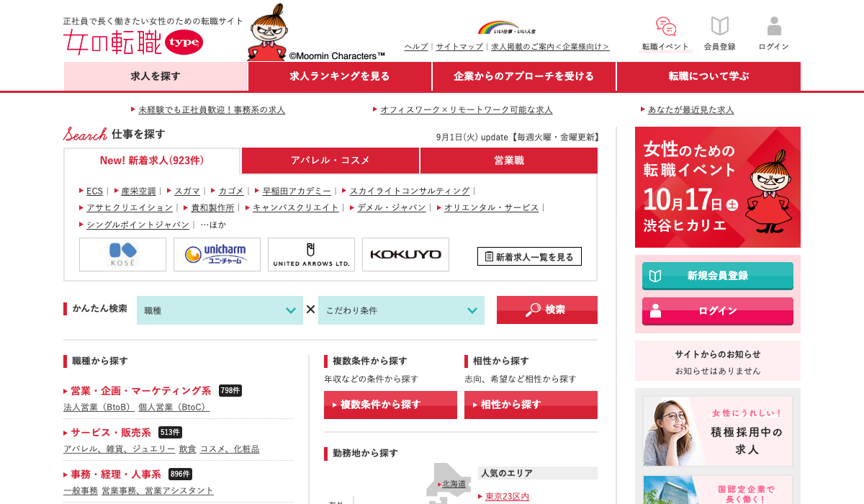Click 新着求人一覧を見る button
This screenshot has height=504, width=864.
point(529,256)
